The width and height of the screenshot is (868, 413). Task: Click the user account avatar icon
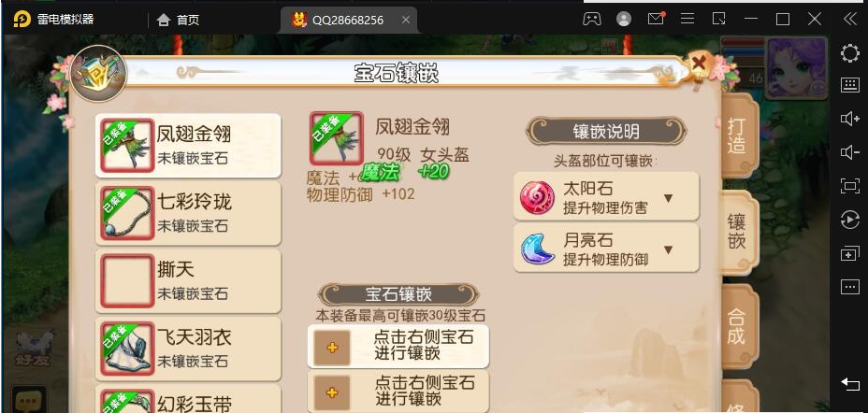click(624, 20)
